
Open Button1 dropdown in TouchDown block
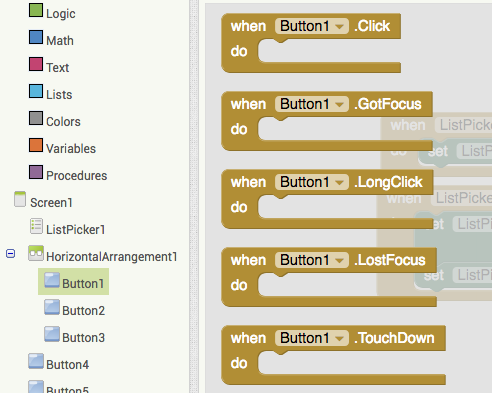pos(339,338)
